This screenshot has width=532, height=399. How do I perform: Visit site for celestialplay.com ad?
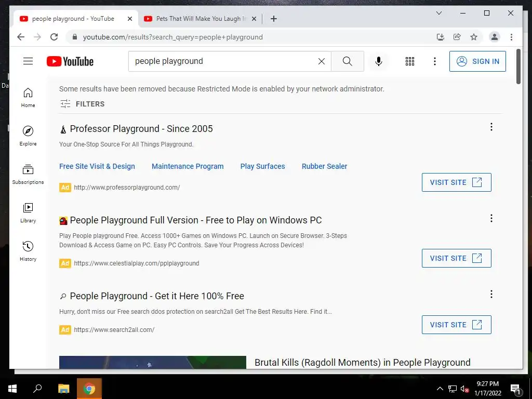tap(457, 258)
